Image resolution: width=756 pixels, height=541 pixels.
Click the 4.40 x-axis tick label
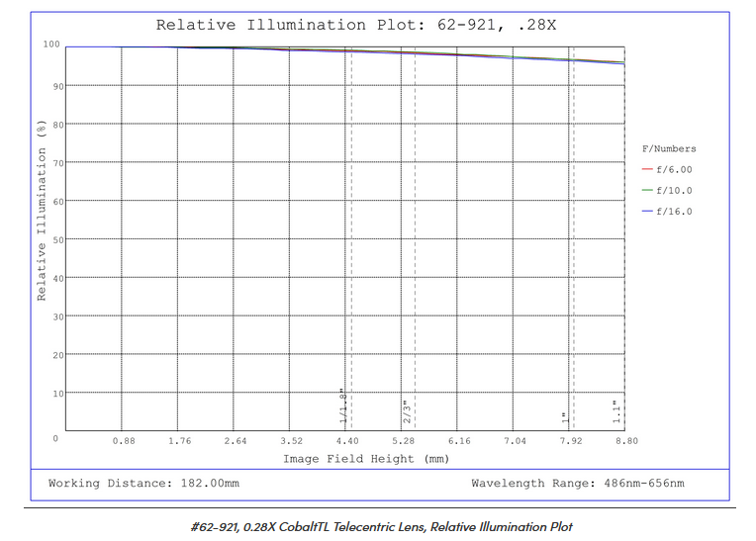[x=346, y=441]
